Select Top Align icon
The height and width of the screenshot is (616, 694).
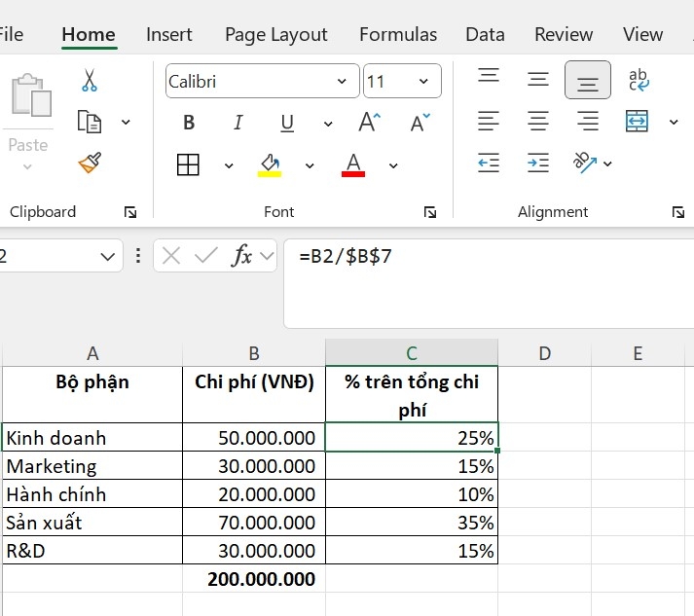click(489, 75)
